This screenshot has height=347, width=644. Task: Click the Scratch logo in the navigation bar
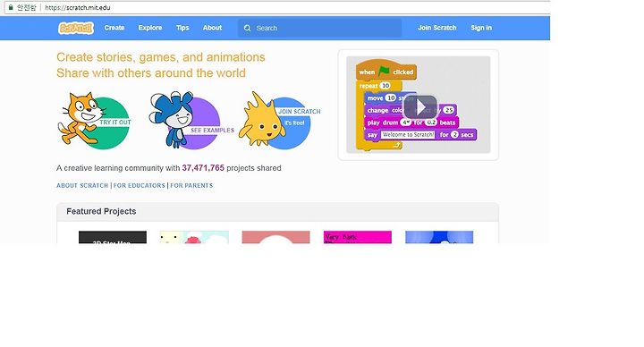tap(76, 28)
